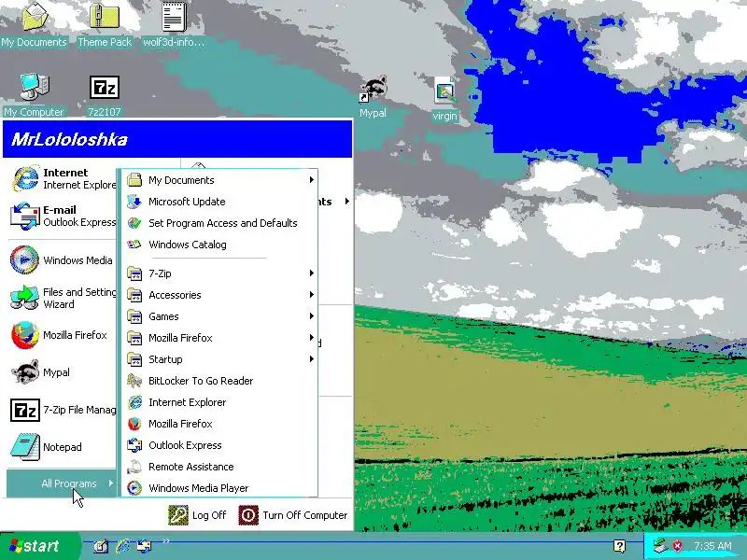Select the Mypal shortcut on the desktop

click(x=373, y=97)
